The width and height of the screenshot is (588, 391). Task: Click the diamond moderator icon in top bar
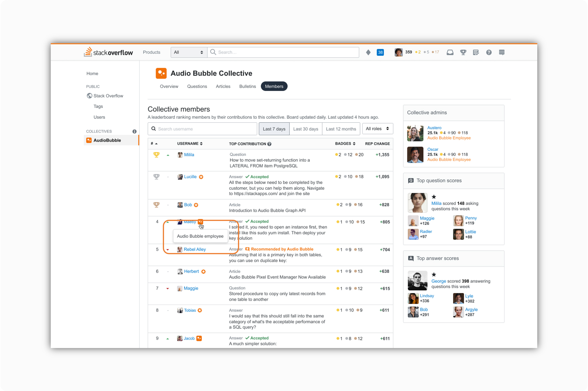tap(368, 52)
